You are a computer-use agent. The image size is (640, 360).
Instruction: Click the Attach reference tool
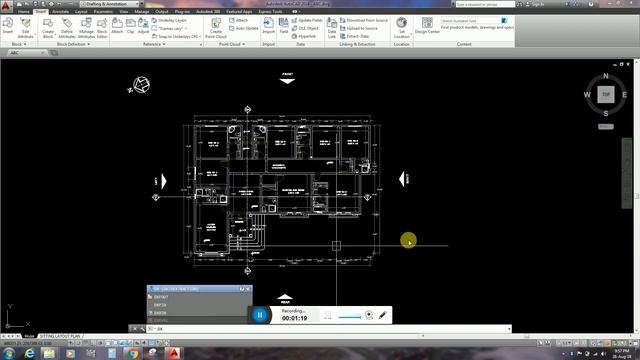click(x=117, y=25)
